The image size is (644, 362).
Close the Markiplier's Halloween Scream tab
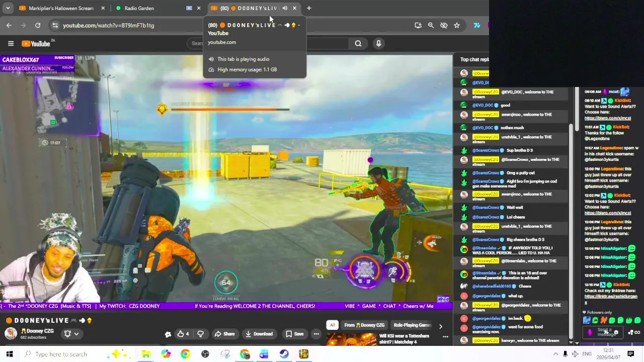pyautogui.click(x=103, y=8)
